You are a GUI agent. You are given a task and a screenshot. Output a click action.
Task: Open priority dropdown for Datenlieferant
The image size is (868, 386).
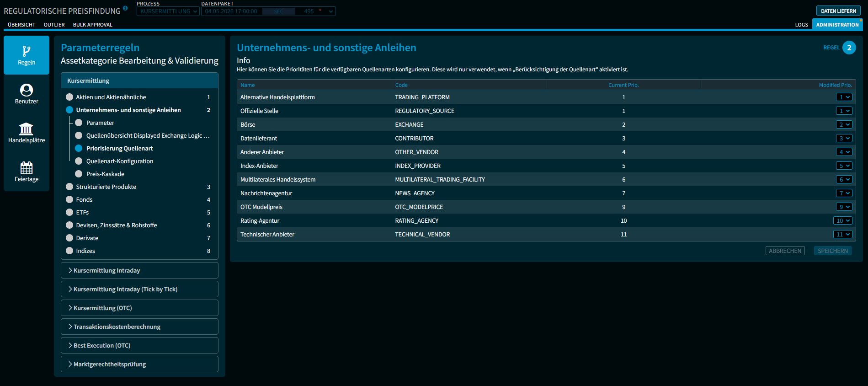[x=844, y=138]
